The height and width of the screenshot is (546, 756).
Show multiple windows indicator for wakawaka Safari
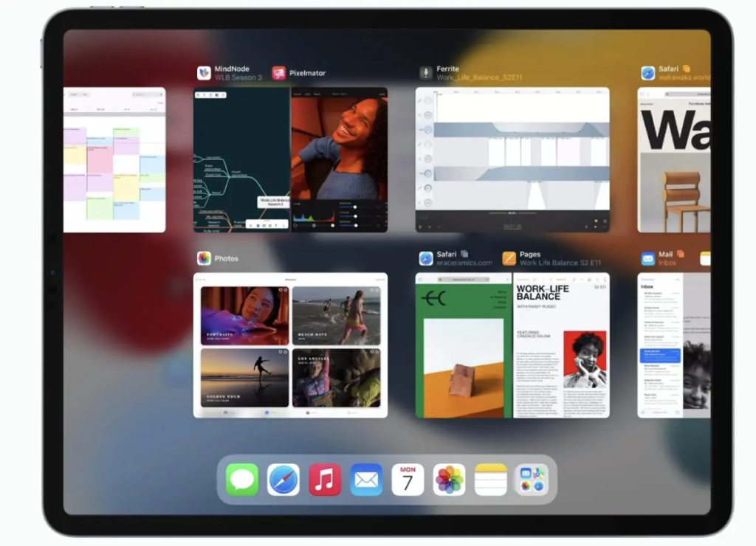(686, 69)
